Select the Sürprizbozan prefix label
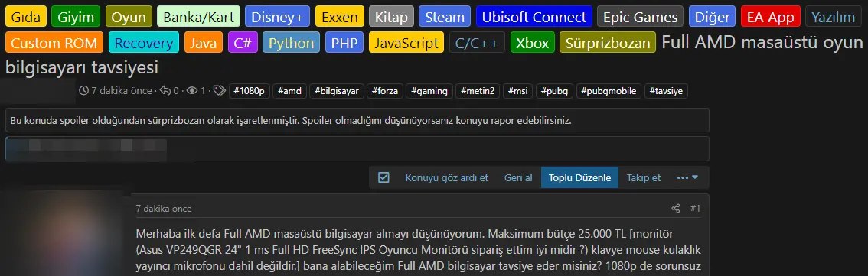Screen dimensions: 868x276 (x=607, y=43)
